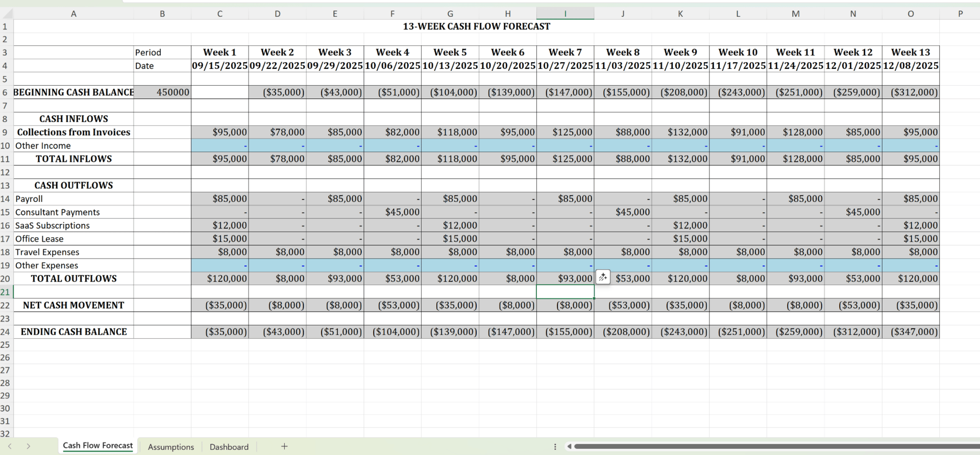Add a new sheet with the plus button

coord(284,446)
